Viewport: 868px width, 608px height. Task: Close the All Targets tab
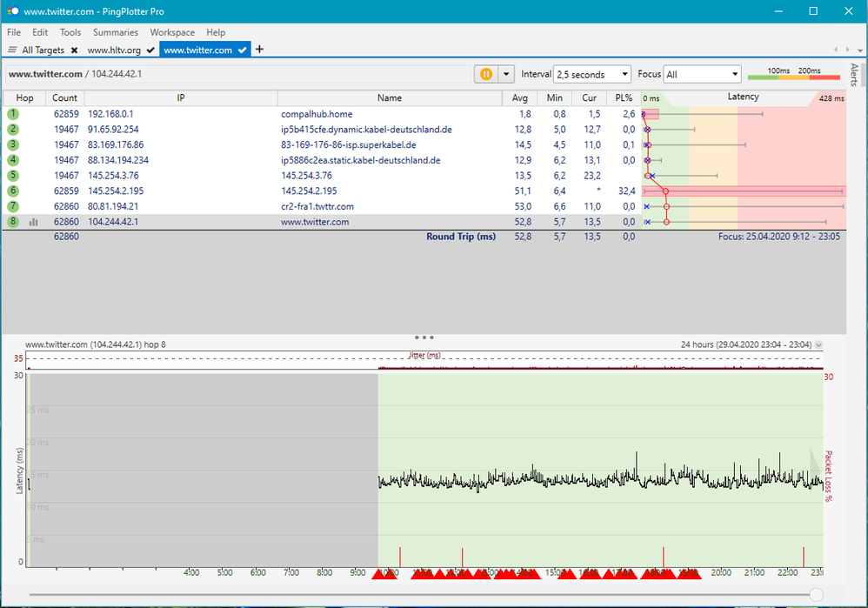point(74,50)
